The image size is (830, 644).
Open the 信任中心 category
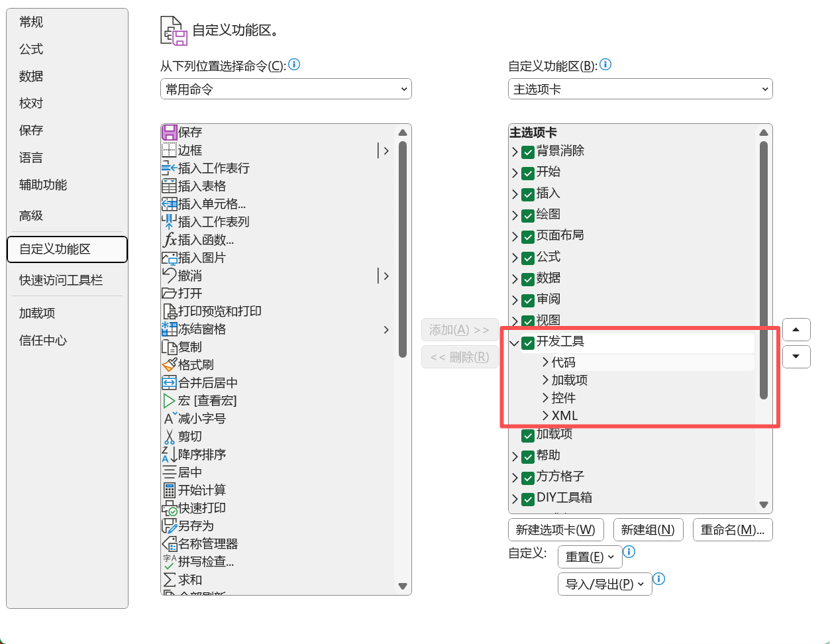coord(43,341)
